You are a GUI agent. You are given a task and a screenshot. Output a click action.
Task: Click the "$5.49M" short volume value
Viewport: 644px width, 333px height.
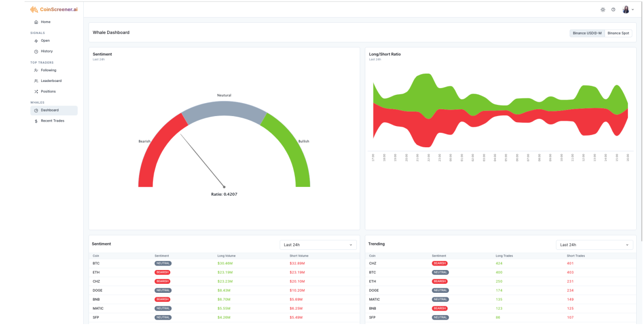click(297, 317)
